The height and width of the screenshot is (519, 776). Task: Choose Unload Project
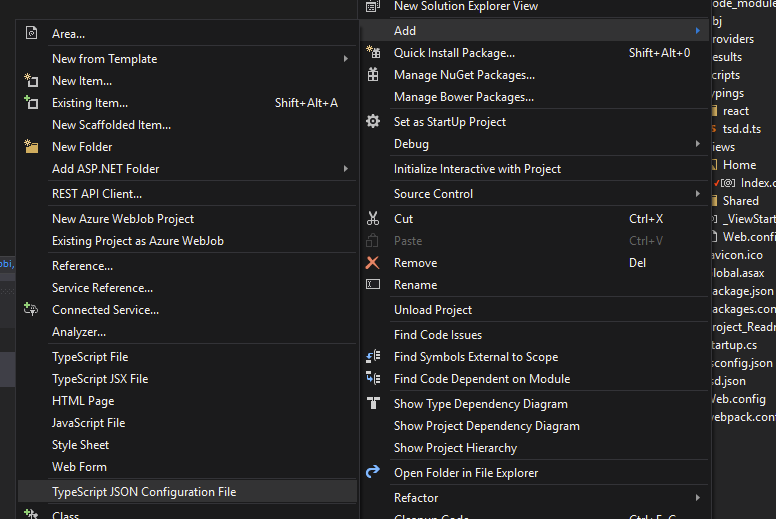point(534,310)
